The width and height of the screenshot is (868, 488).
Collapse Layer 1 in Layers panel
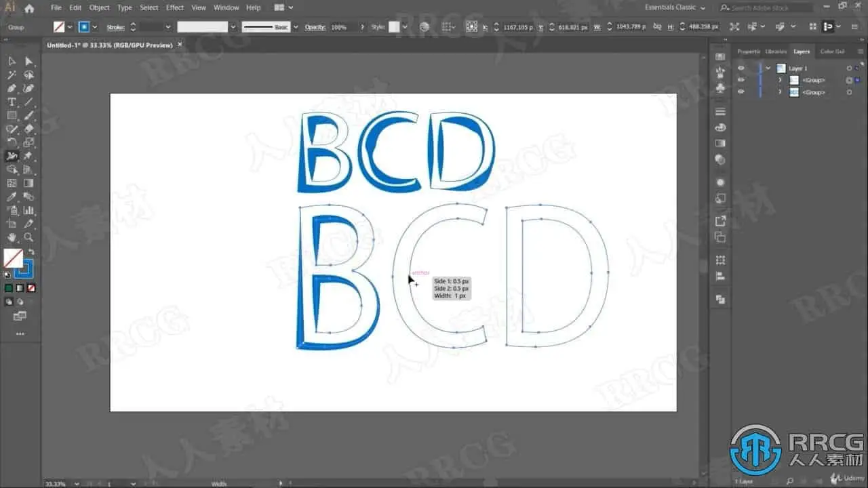pyautogui.click(x=768, y=68)
